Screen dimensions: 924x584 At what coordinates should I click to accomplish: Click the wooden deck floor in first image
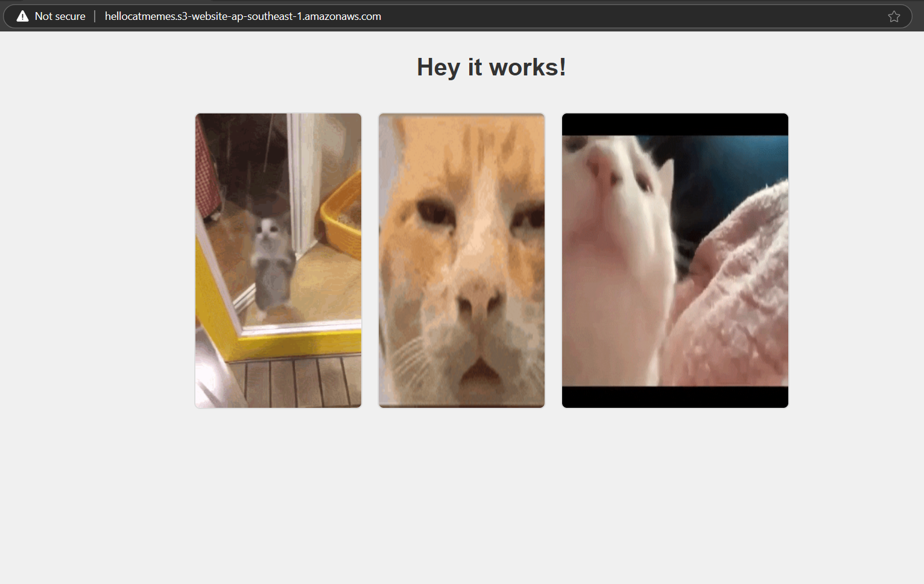click(x=296, y=383)
